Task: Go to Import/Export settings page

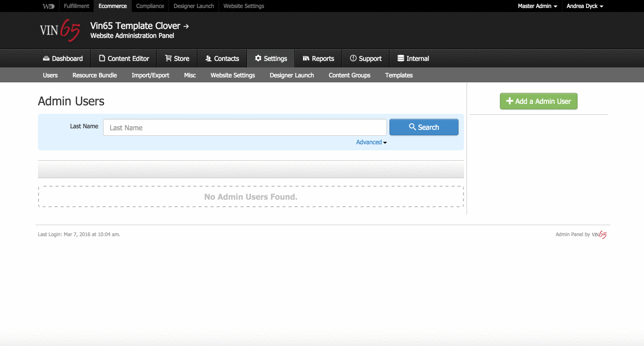Action: (x=150, y=75)
